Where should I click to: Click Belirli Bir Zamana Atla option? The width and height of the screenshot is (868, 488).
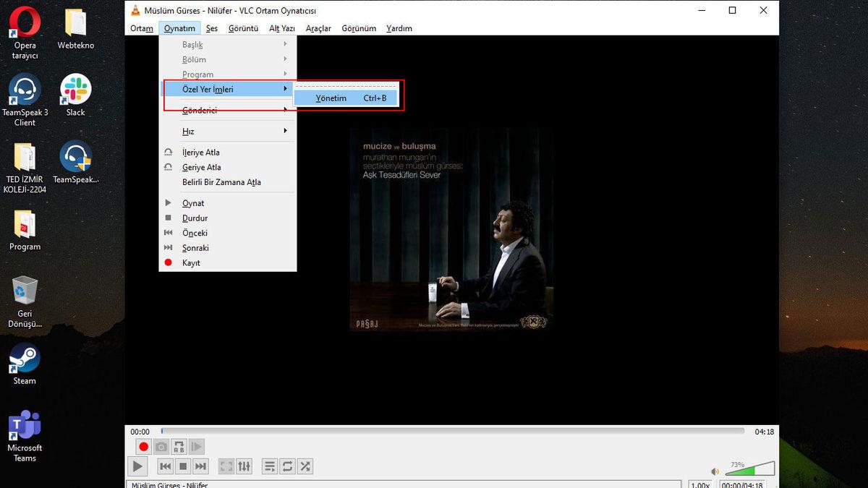tap(222, 181)
